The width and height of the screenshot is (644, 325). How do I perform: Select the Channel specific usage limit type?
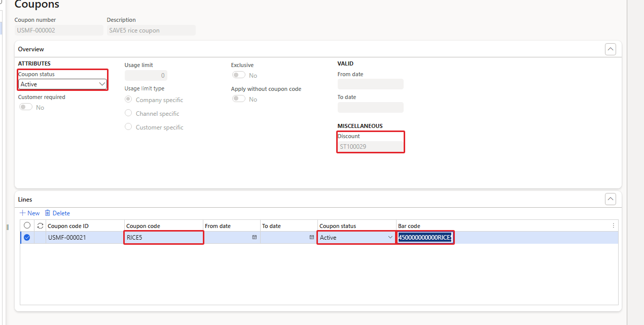pyautogui.click(x=128, y=113)
